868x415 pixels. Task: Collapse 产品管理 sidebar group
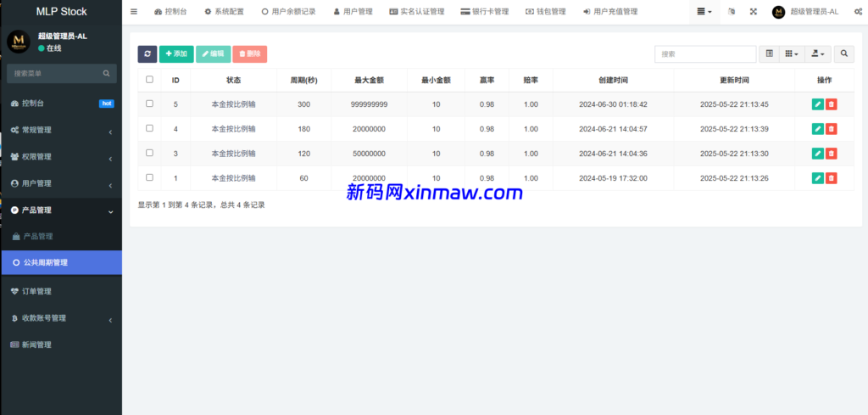[61, 210]
